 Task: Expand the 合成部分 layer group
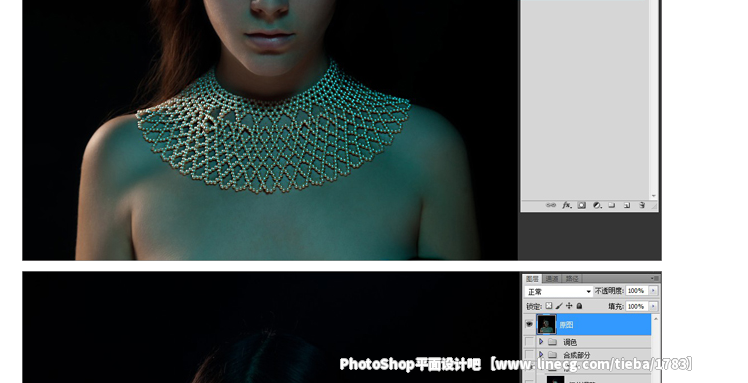point(541,354)
